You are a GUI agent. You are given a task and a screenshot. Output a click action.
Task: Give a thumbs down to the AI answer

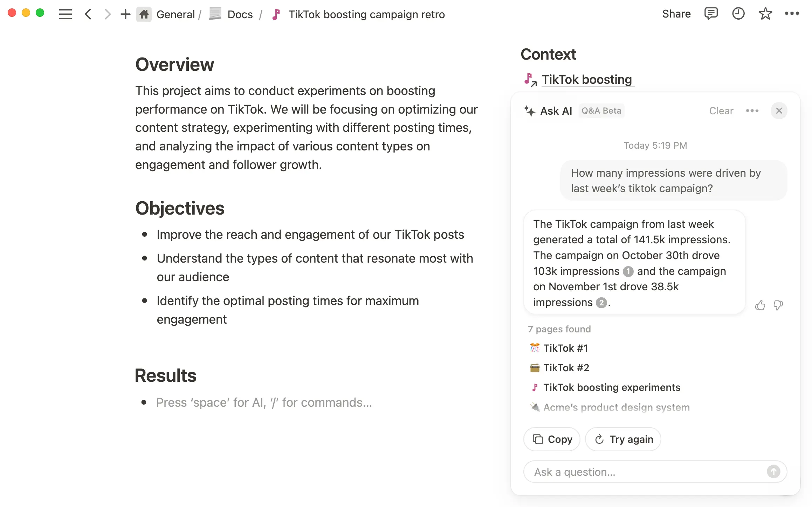pyautogui.click(x=778, y=305)
